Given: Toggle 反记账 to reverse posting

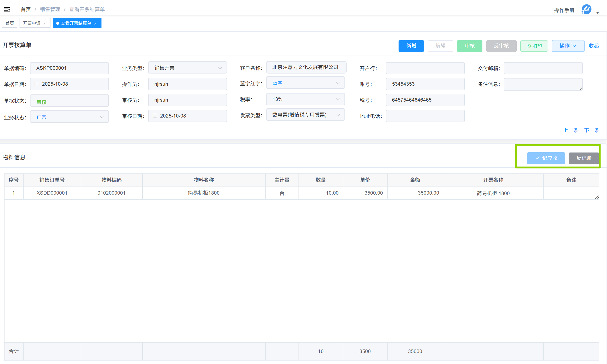Looking at the screenshot, I should [x=584, y=158].
